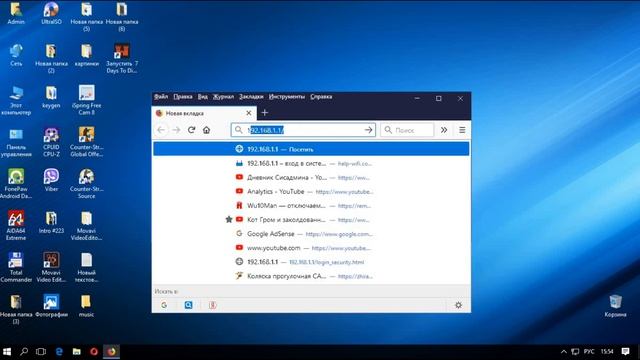640x360 pixels.
Task: Open the Windows Start menu
Action: coord(7,351)
